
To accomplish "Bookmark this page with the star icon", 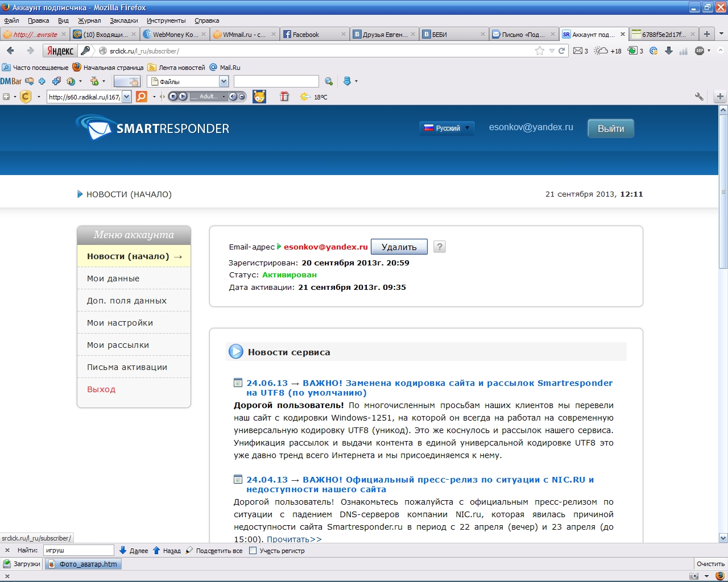I will pyautogui.click(x=539, y=51).
